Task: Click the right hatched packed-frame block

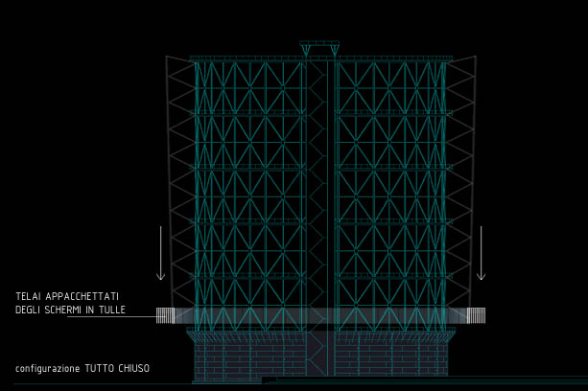Action: (475, 314)
